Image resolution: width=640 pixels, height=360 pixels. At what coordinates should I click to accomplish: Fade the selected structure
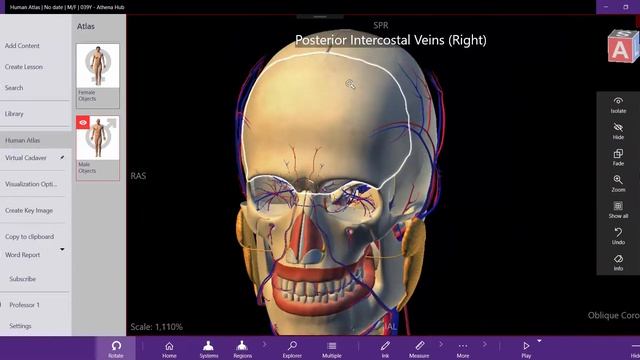pos(618,158)
